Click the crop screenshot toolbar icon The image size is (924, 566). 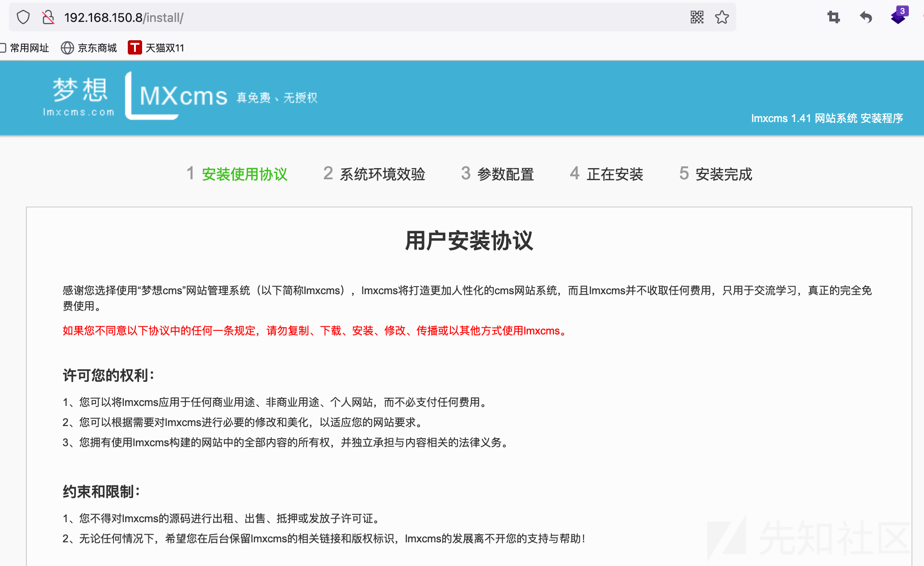click(x=833, y=17)
